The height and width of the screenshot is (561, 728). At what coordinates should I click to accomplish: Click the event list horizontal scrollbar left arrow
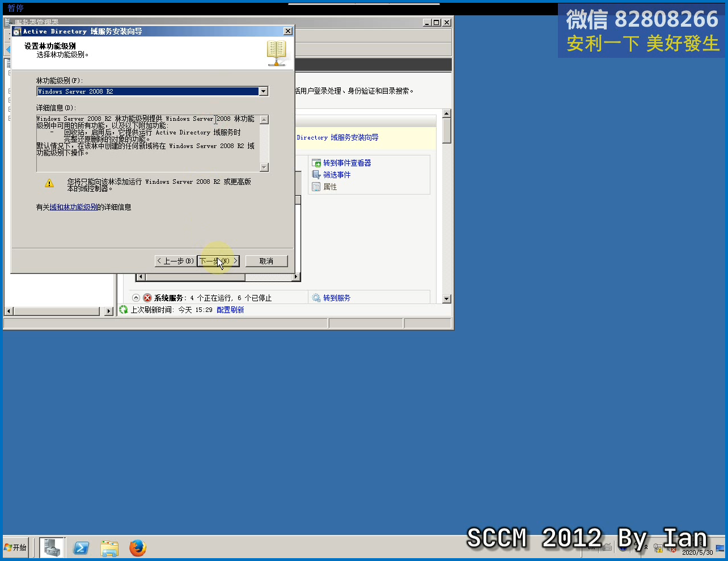(x=141, y=277)
